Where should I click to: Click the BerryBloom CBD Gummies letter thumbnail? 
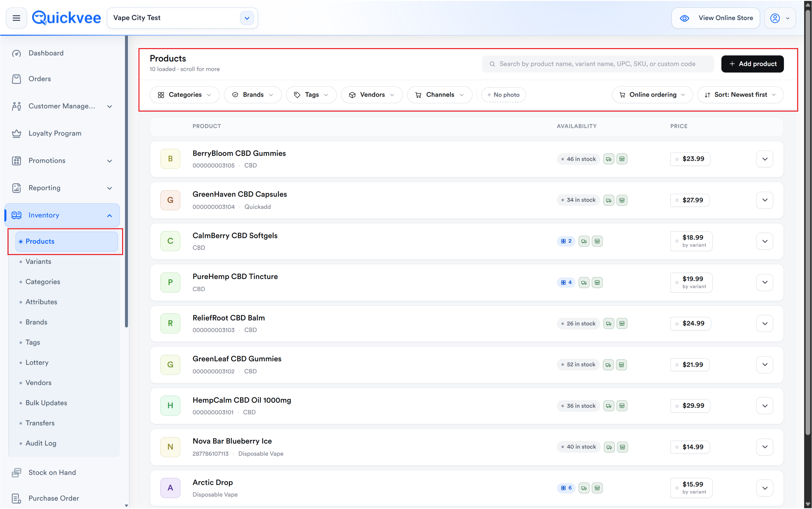coord(170,159)
